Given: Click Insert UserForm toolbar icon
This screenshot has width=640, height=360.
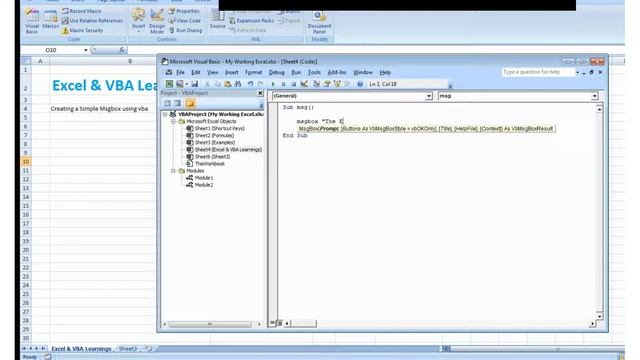Looking at the screenshot, I should (179, 84).
